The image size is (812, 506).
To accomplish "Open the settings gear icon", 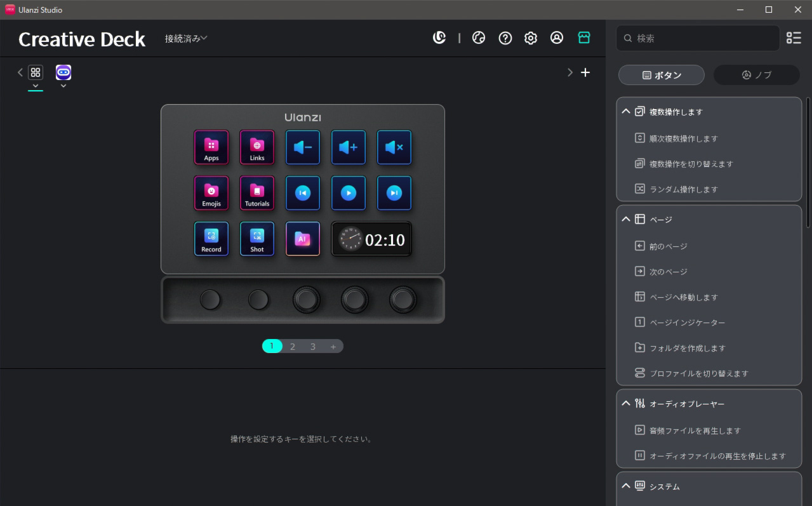I will (531, 38).
